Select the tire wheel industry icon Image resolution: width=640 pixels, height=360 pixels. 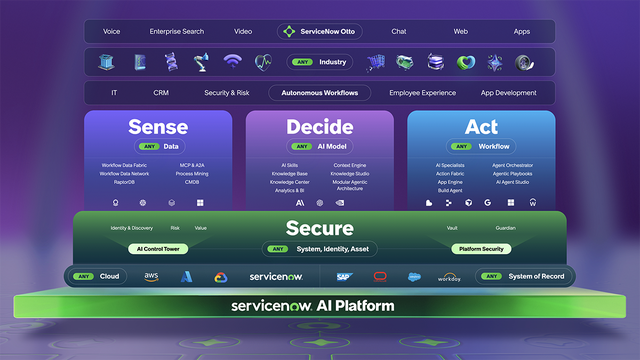[x=524, y=63]
